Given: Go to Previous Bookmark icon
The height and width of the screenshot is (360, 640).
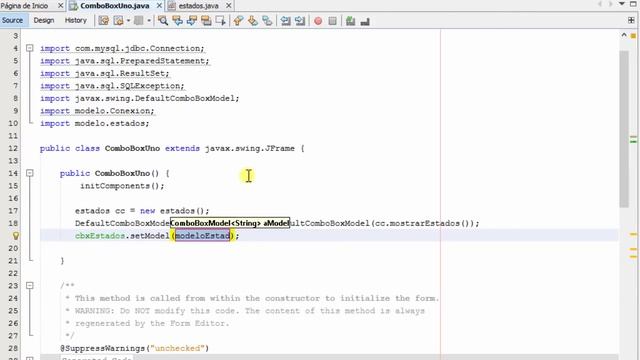Looking at the screenshot, I should (238, 21).
